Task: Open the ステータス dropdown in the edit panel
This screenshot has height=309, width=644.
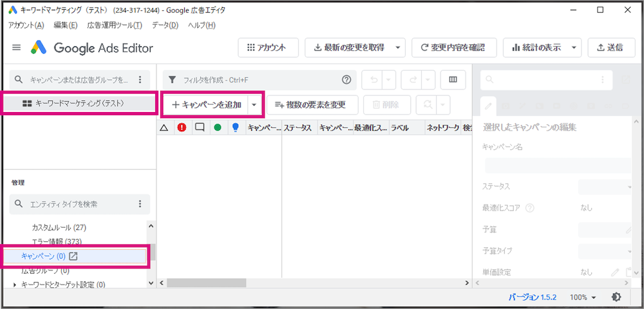Action: coord(605,187)
